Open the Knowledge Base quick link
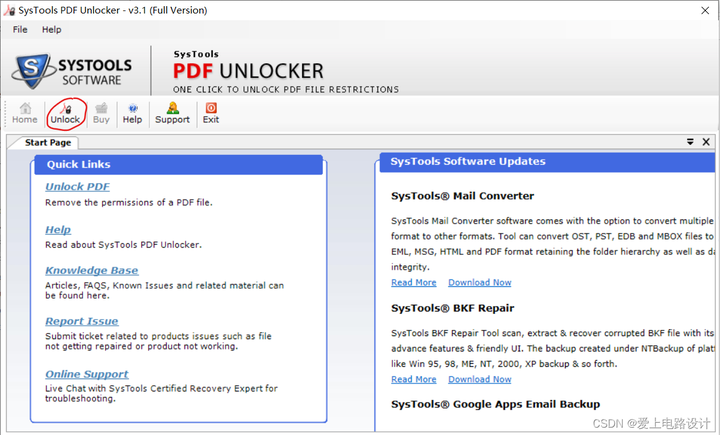 pos(92,270)
